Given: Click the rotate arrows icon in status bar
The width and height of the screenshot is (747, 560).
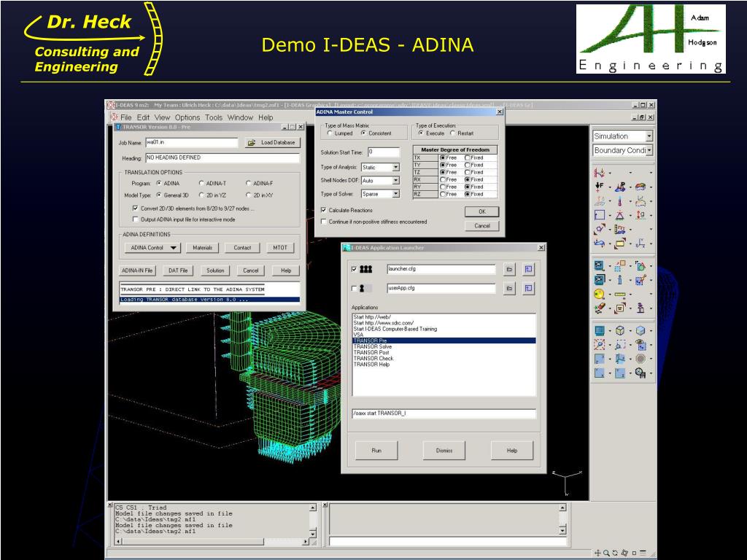Looking at the screenshot, I should [x=615, y=553].
